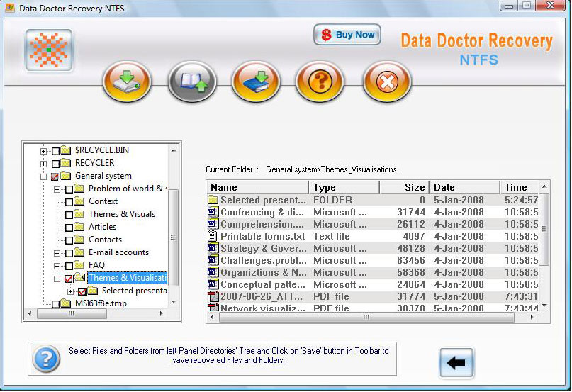The width and height of the screenshot is (572, 392).
Task: Click the size value 83456
Action: (411, 260)
